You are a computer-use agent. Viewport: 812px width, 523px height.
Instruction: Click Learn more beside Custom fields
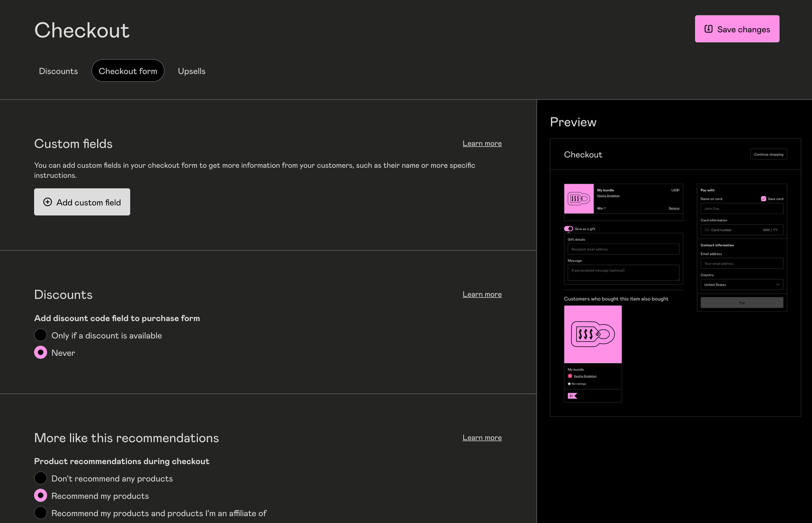coord(482,143)
